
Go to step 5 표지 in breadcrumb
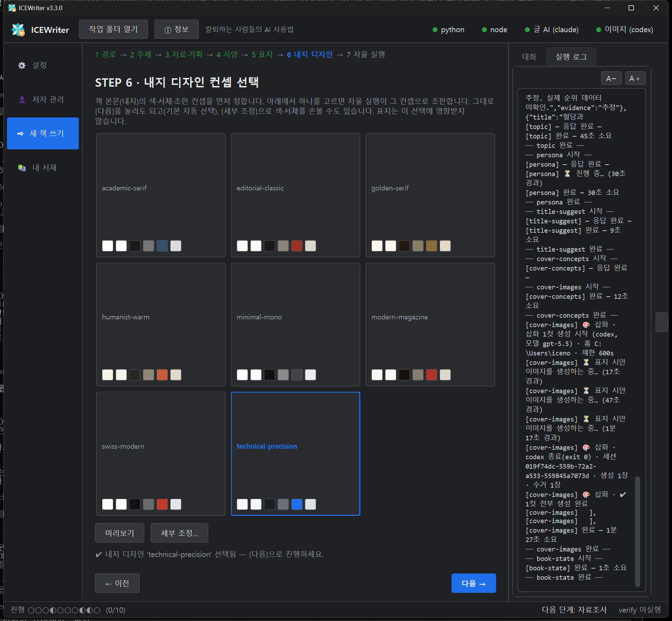[262, 55]
